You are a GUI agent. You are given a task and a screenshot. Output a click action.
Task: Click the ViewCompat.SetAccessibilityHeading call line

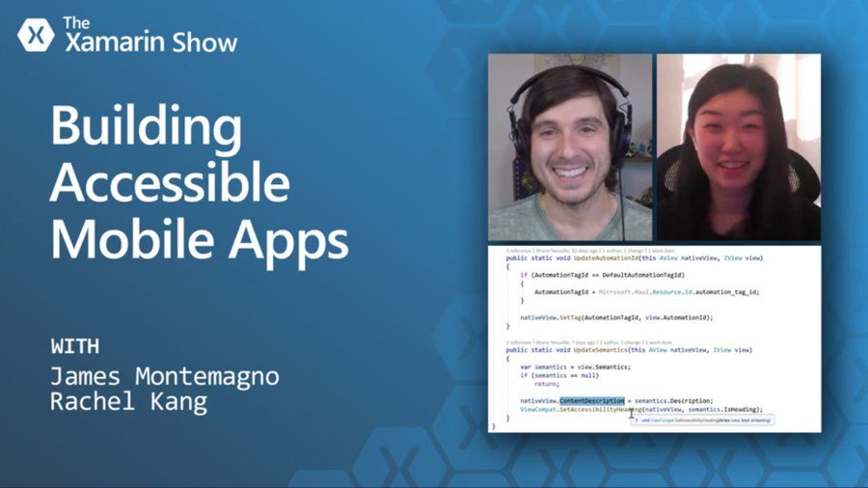click(641, 410)
